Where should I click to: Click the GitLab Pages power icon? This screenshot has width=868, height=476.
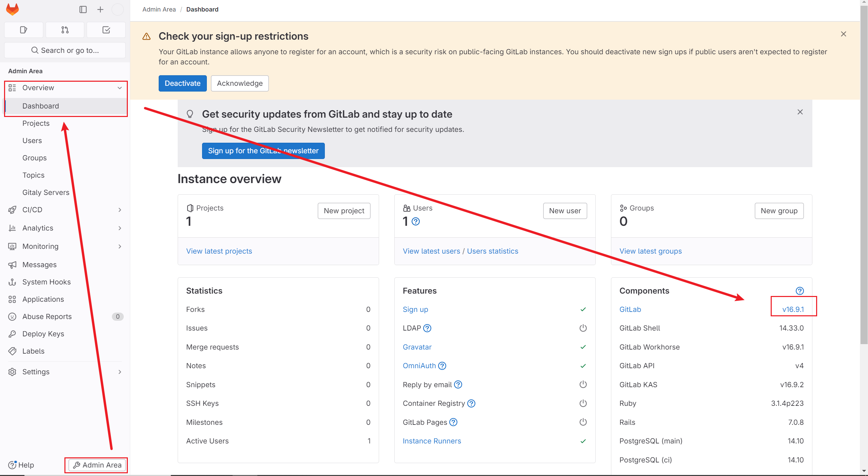pos(583,422)
